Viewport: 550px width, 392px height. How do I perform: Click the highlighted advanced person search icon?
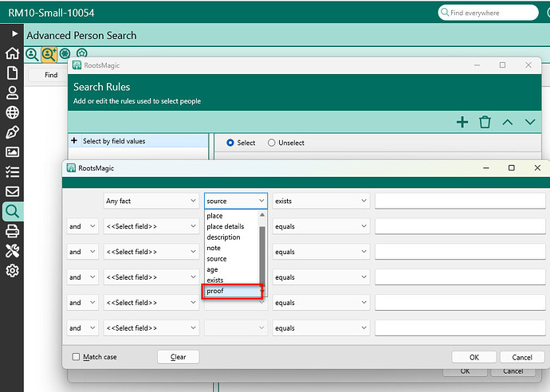pos(49,54)
